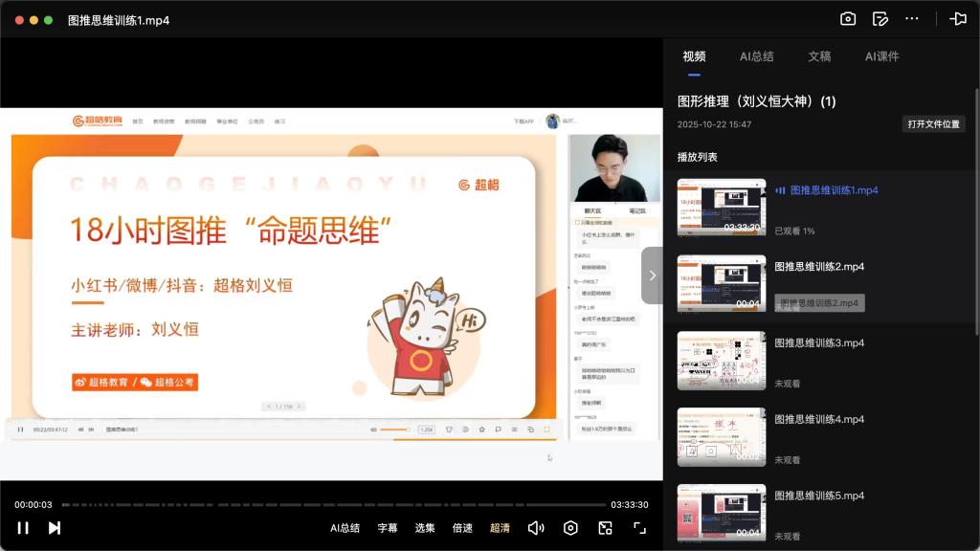Screen dimensions: 980x551
Task: Skip to the next video
Action: (55, 527)
